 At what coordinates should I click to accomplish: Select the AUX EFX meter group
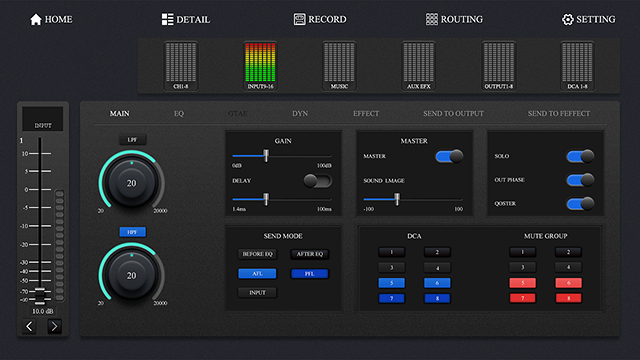418,66
